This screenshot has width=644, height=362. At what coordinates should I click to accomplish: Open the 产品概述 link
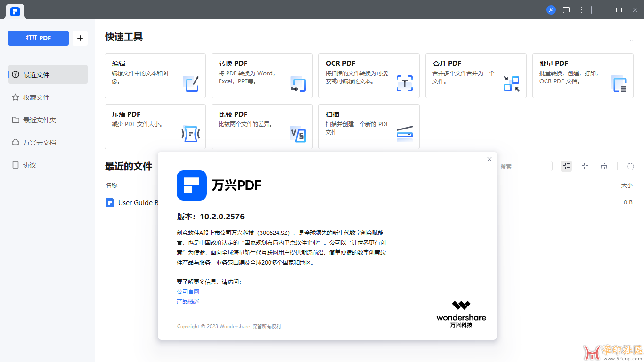pyautogui.click(x=188, y=301)
